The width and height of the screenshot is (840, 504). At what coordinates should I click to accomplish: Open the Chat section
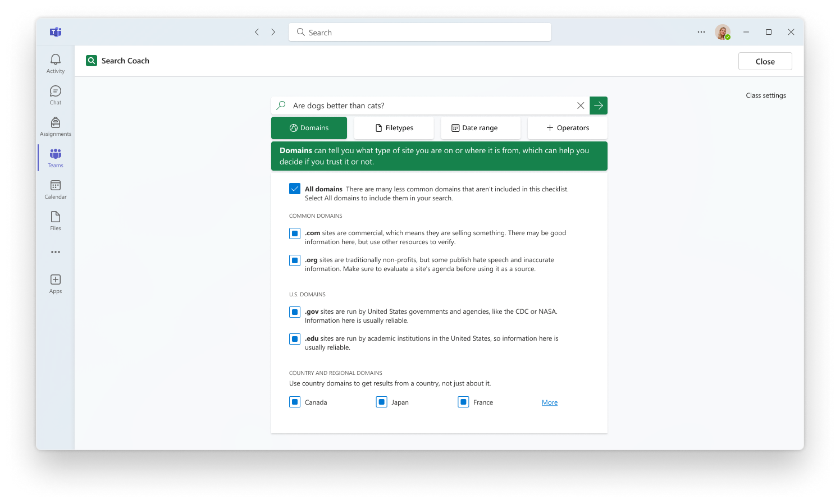point(55,94)
